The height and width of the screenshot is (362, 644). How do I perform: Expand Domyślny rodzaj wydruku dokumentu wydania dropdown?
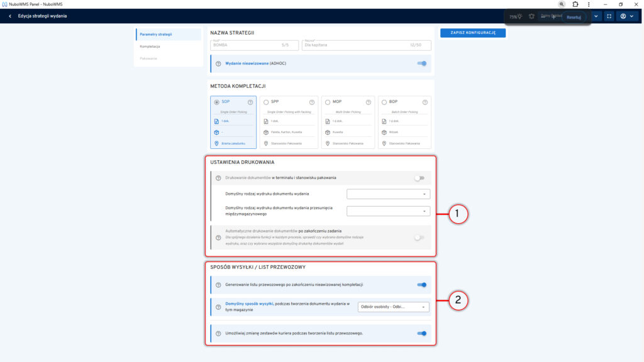tap(388, 194)
